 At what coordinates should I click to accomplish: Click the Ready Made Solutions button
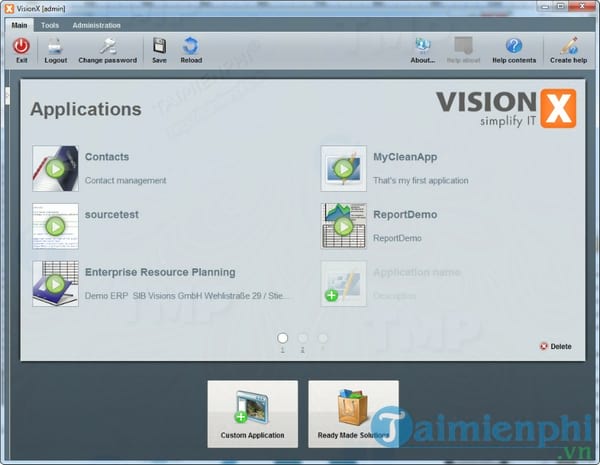(x=354, y=414)
